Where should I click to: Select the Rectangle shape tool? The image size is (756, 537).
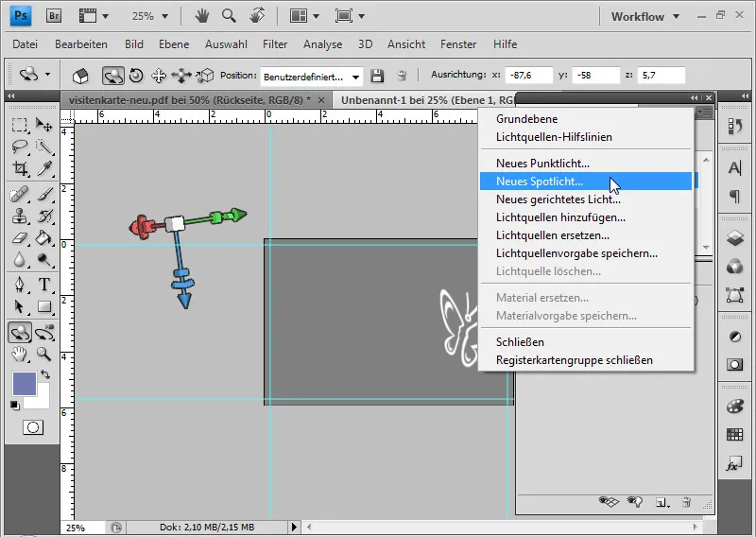click(44, 306)
